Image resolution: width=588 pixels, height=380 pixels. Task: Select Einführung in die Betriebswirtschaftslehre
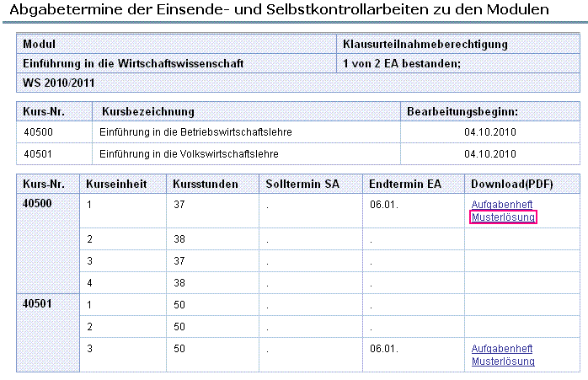195,132
